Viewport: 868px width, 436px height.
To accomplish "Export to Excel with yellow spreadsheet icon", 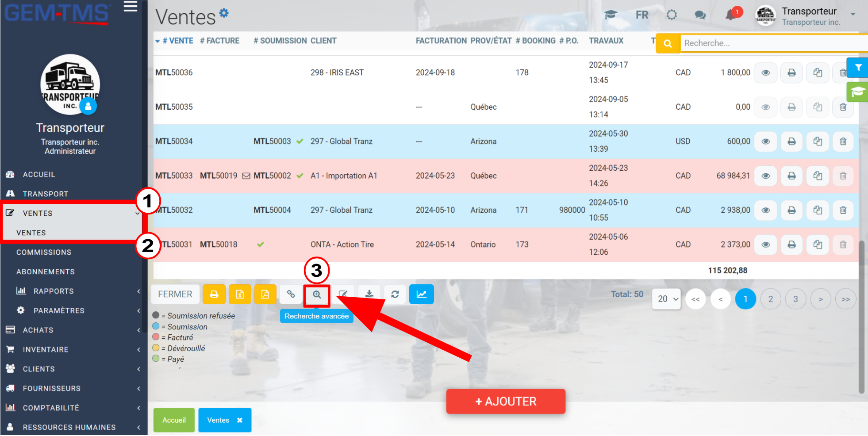I will pos(240,294).
